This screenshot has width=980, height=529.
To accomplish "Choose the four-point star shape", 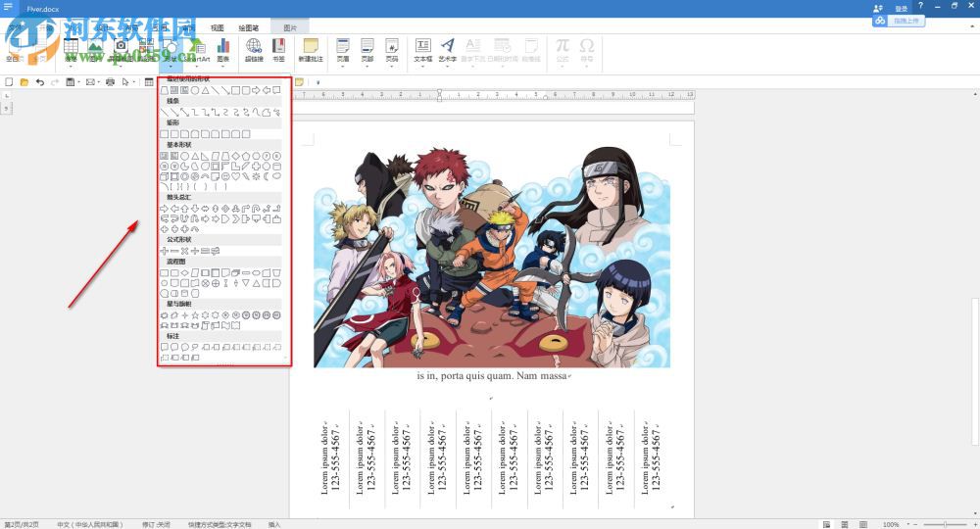I will coord(185,315).
